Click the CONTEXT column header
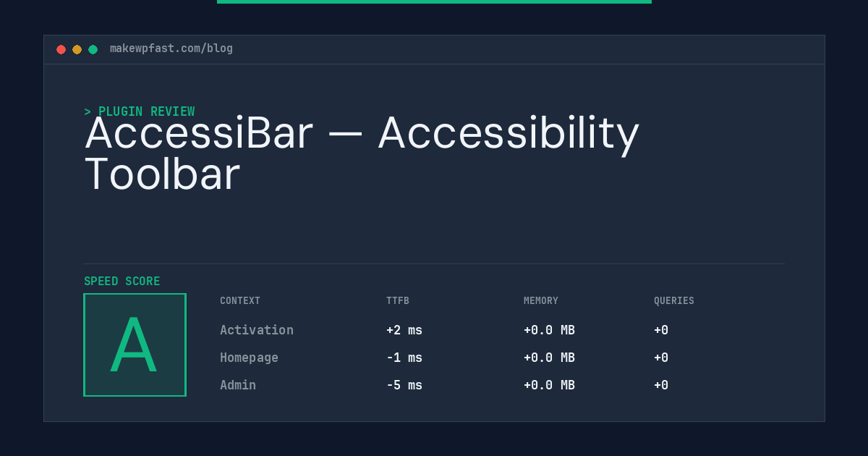 [x=240, y=301]
